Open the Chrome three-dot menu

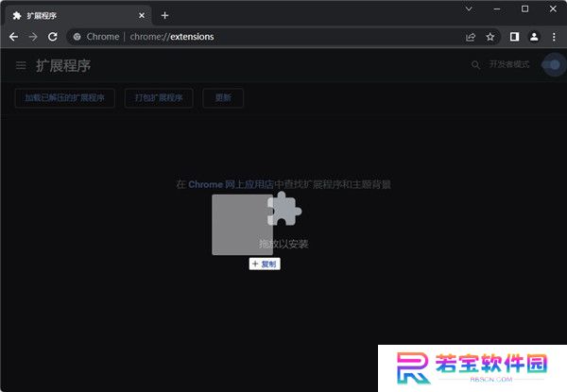pyautogui.click(x=554, y=37)
